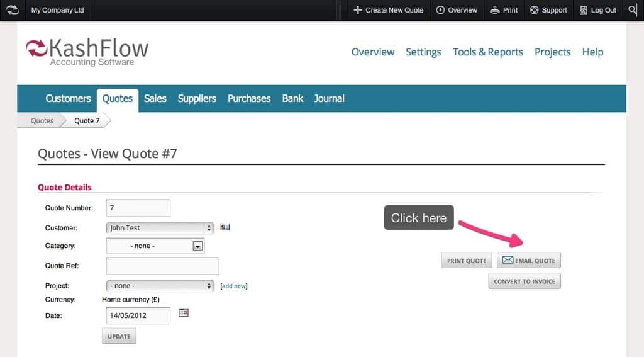
Task: Open Print from the top bar
Action: [504, 10]
